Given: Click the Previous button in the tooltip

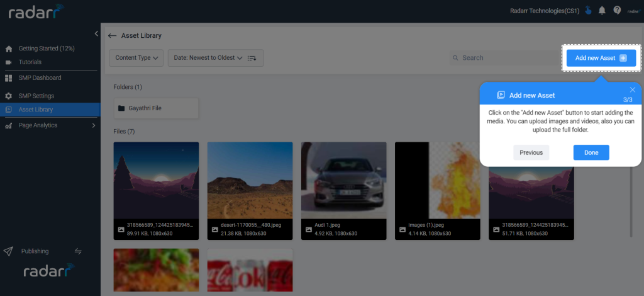Looking at the screenshot, I should tap(531, 152).
